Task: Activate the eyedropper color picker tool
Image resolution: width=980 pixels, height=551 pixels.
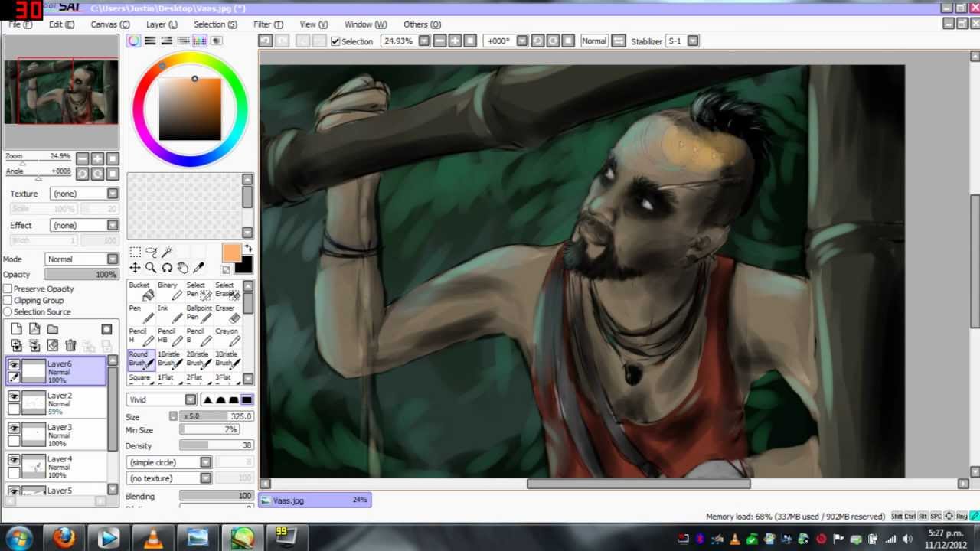Action: point(199,268)
